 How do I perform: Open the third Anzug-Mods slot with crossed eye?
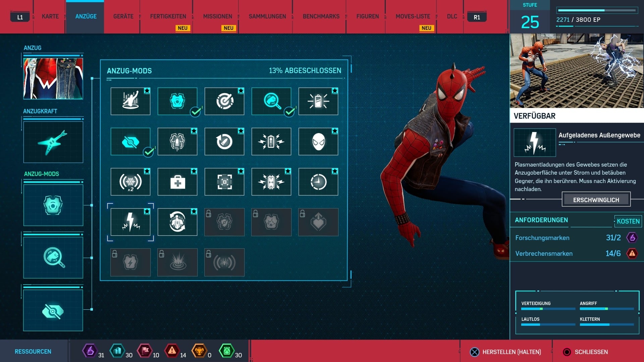tap(53, 310)
